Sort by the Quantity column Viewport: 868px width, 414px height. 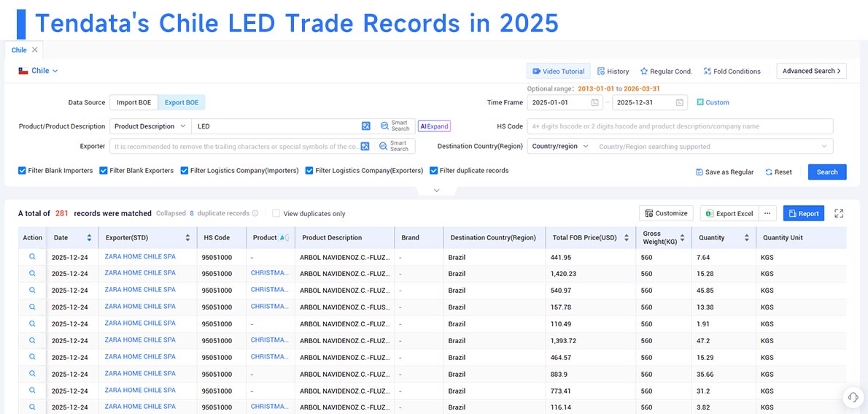(746, 238)
